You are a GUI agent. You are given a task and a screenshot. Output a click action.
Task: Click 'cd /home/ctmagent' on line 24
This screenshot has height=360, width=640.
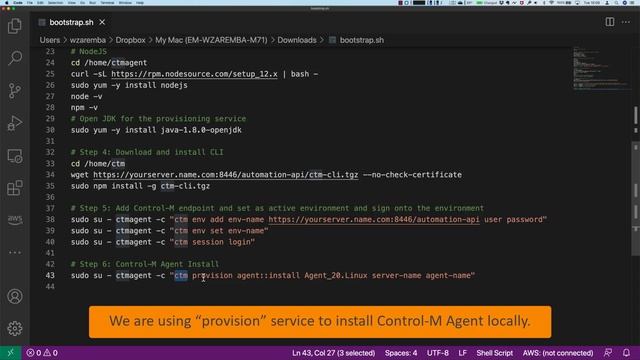pos(109,62)
